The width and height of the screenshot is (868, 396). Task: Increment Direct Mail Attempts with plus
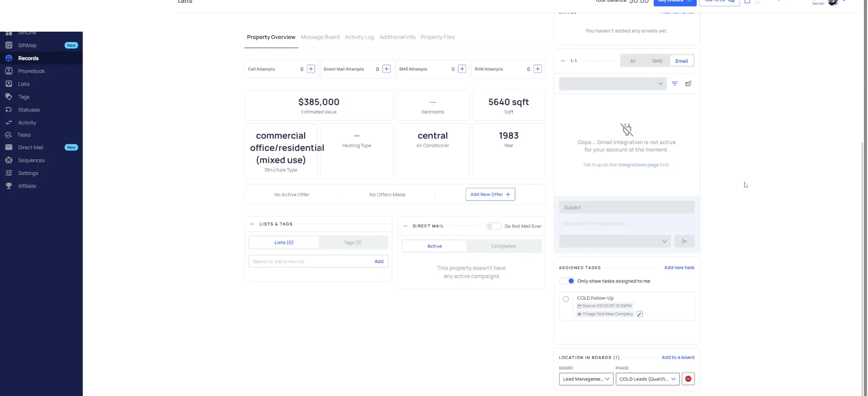[387, 69]
